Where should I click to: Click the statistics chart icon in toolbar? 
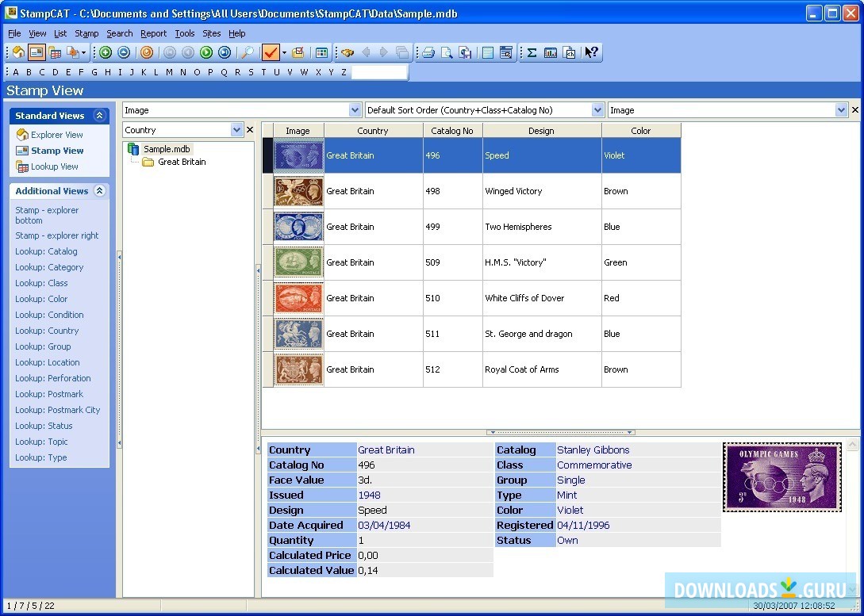[x=551, y=53]
